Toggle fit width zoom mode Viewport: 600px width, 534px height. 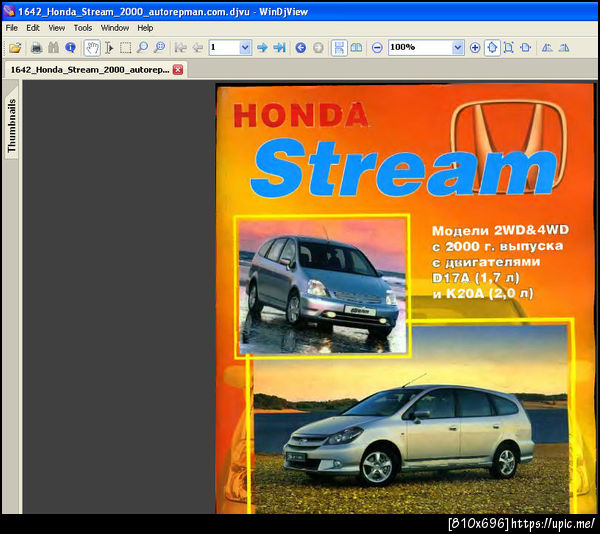[525, 48]
